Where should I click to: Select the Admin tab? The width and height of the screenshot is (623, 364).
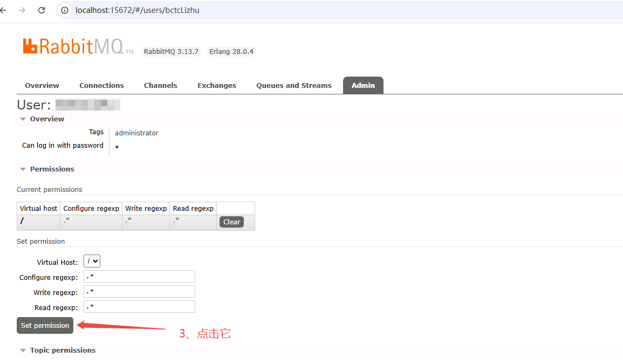click(x=363, y=85)
